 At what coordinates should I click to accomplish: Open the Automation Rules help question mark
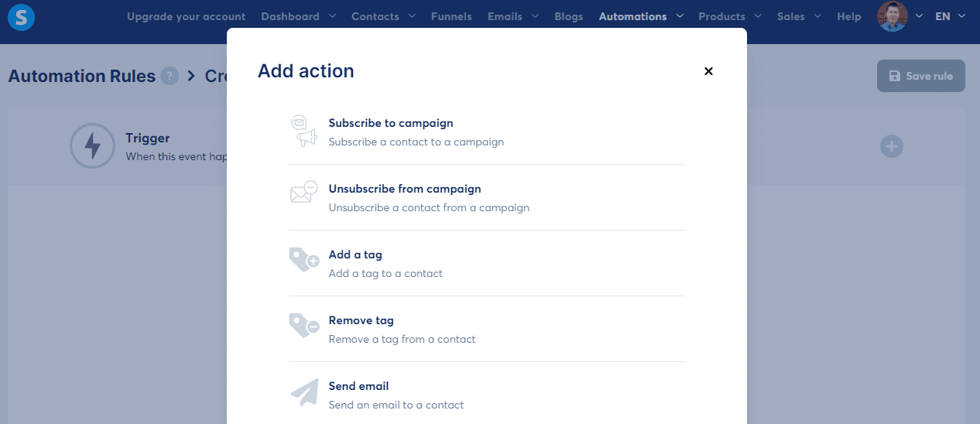pos(170,76)
